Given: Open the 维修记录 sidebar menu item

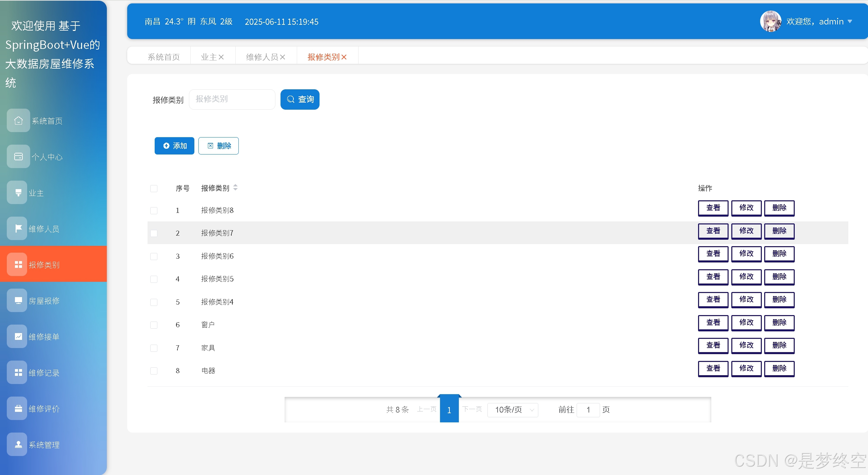Looking at the screenshot, I should [x=44, y=373].
